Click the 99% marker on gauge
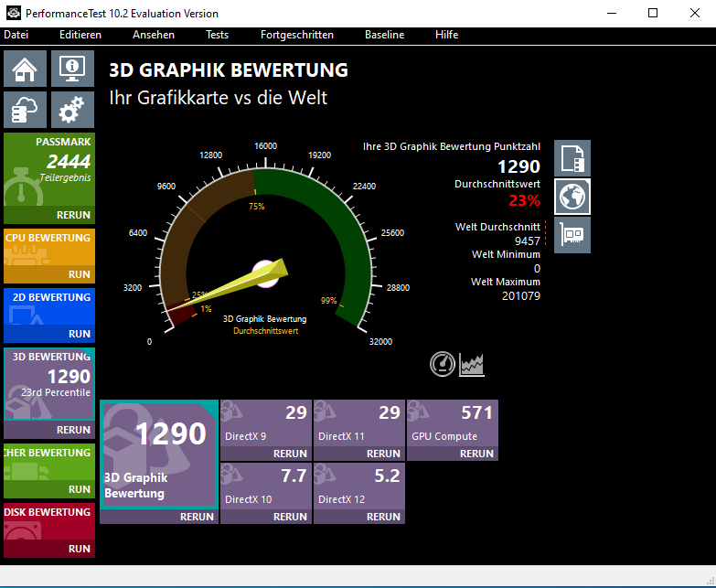The image size is (716, 588). point(329,300)
